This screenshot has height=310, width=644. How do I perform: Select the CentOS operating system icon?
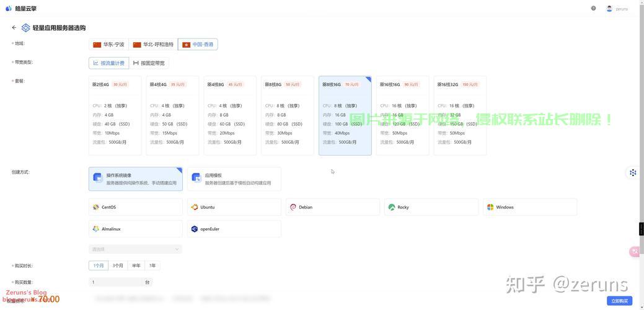(x=96, y=207)
